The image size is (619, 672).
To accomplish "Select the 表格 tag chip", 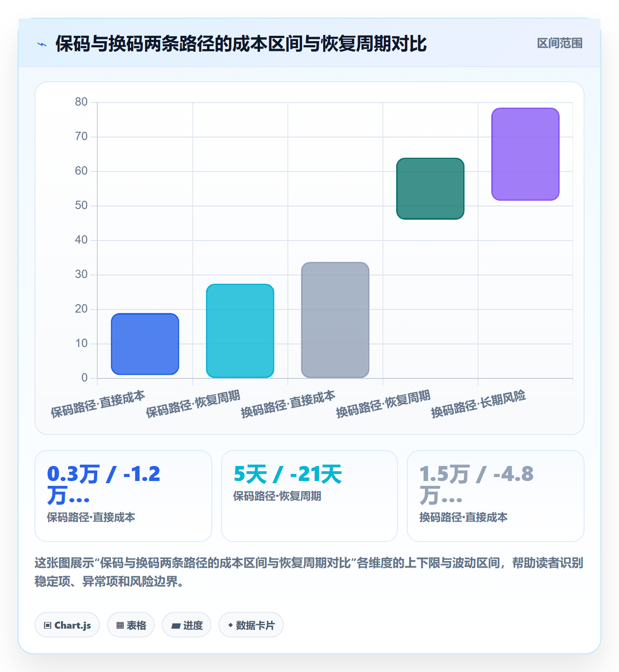I will [131, 625].
